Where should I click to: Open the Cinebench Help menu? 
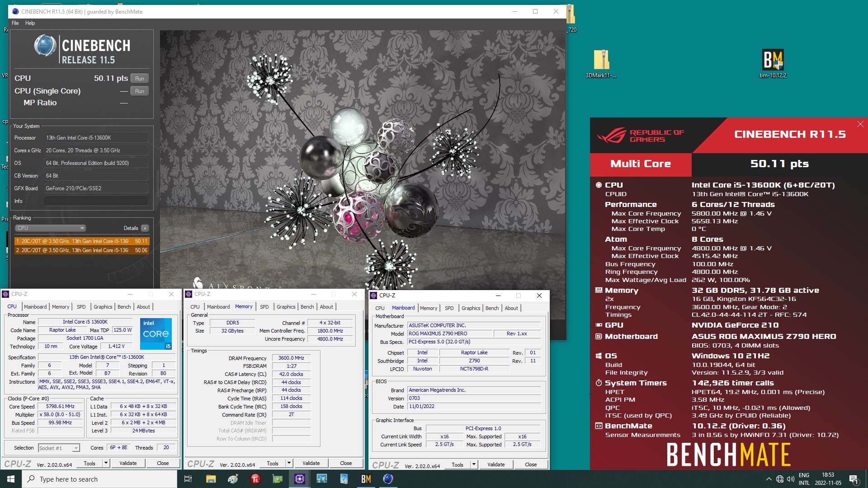(x=30, y=23)
